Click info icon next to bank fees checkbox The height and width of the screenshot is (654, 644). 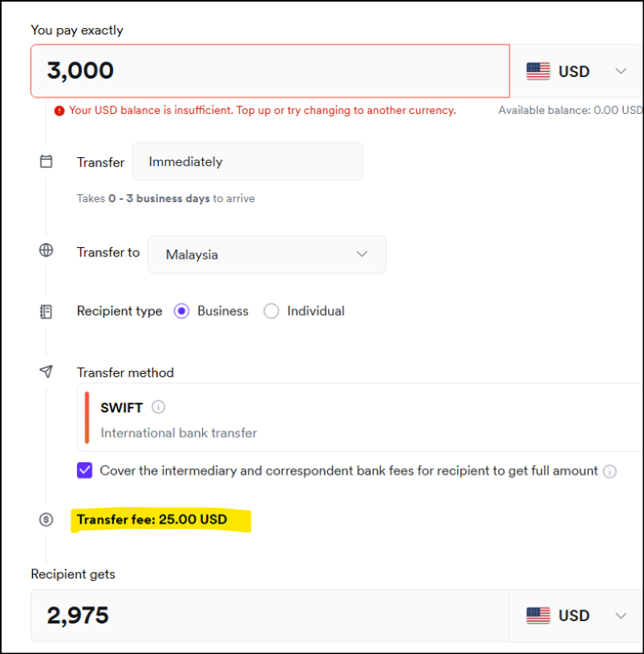point(610,471)
